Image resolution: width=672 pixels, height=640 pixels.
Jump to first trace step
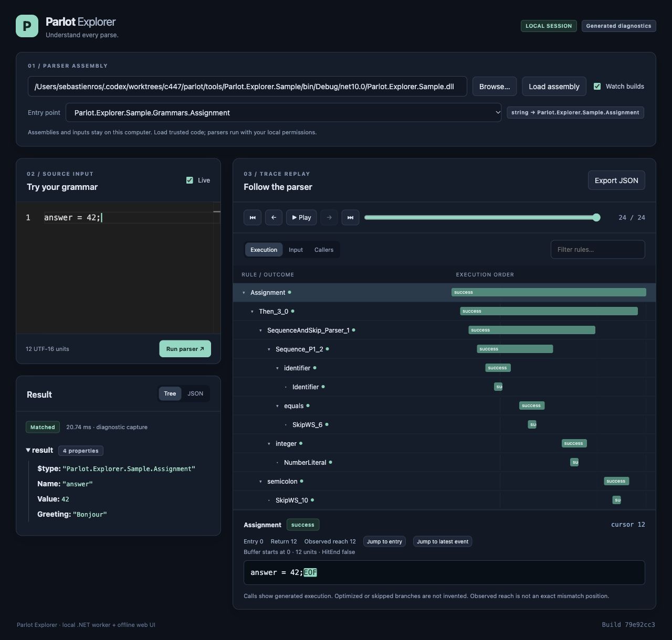(x=253, y=217)
